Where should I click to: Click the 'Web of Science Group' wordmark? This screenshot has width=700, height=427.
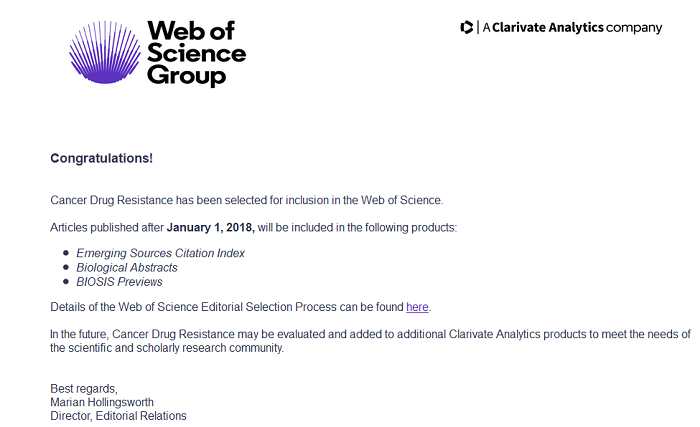pos(196,53)
